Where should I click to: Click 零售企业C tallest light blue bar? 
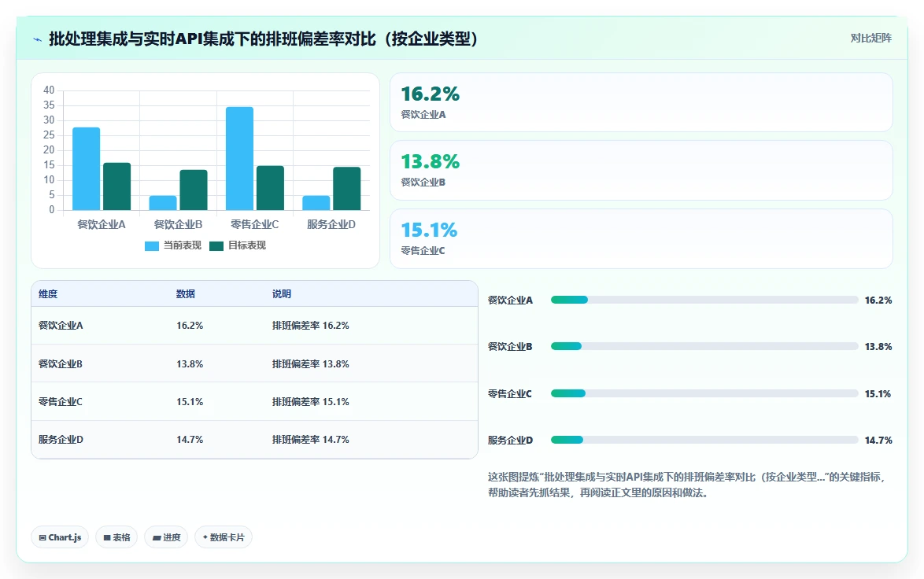(239, 158)
